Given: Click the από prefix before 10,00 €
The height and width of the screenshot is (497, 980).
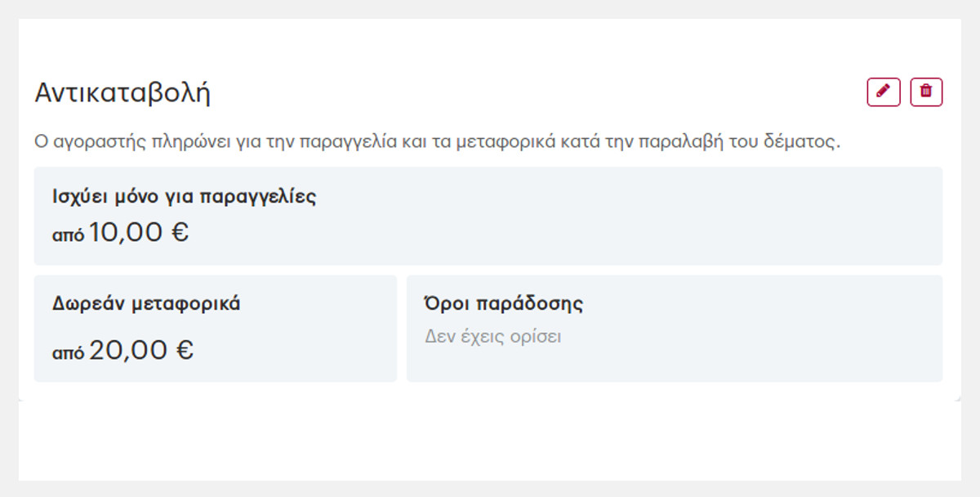Looking at the screenshot, I should click(x=68, y=236).
